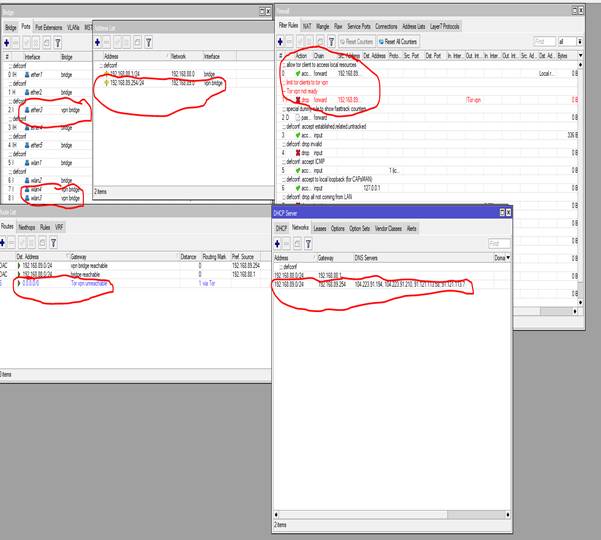
Task: Open Options tab in DHCP Server
Action: pyautogui.click(x=338, y=228)
